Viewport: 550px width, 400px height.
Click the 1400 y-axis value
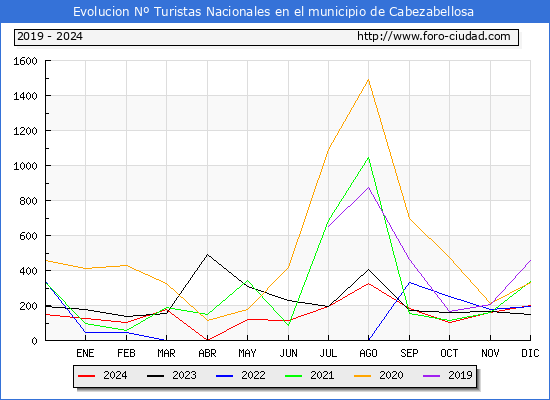point(25,96)
